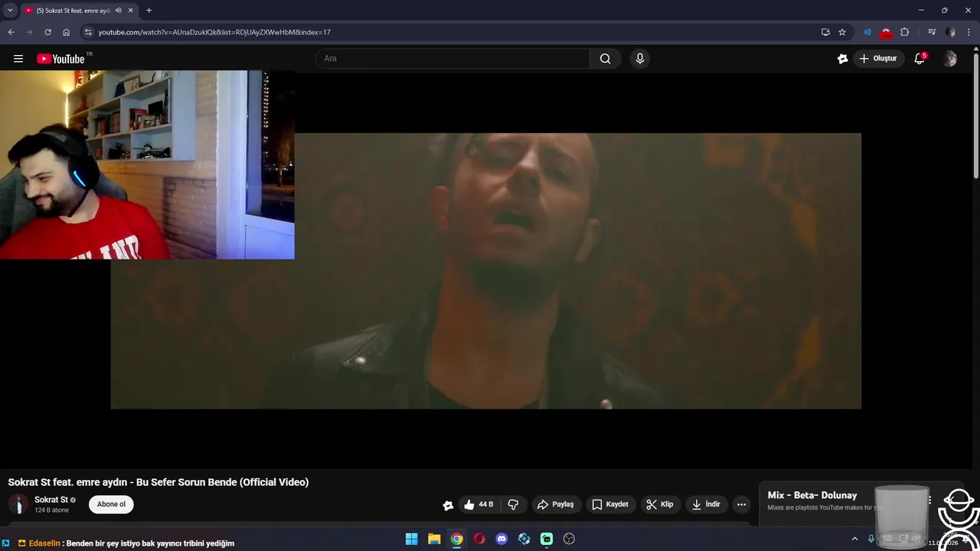Click the webcam overlay in video
The image size is (980, 551).
click(x=147, y=165)
